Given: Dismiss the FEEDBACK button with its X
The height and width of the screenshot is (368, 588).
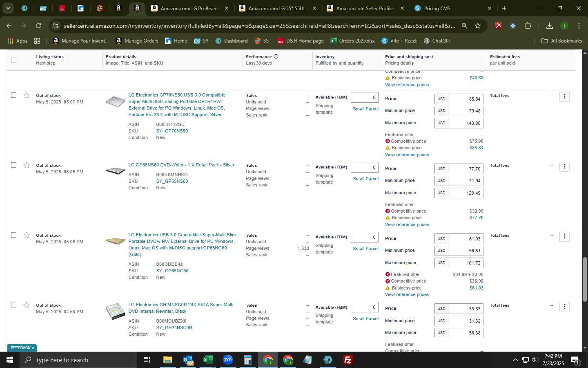Looking at the screenshot, I should coord(33,348).
